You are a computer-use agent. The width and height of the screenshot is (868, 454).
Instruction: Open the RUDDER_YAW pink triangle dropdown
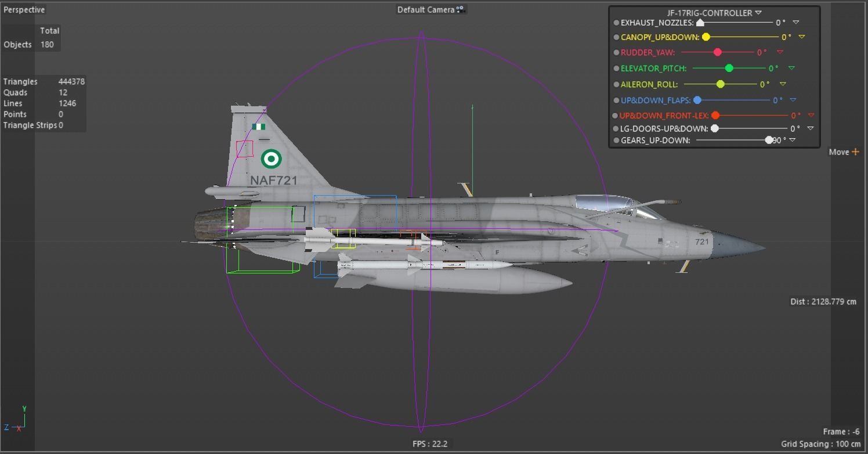click(x=780, y=52)
